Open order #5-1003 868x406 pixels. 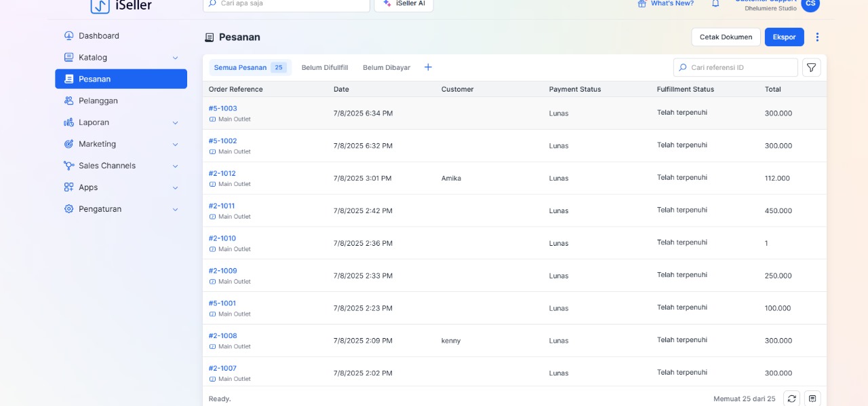(x=222, y=109)
